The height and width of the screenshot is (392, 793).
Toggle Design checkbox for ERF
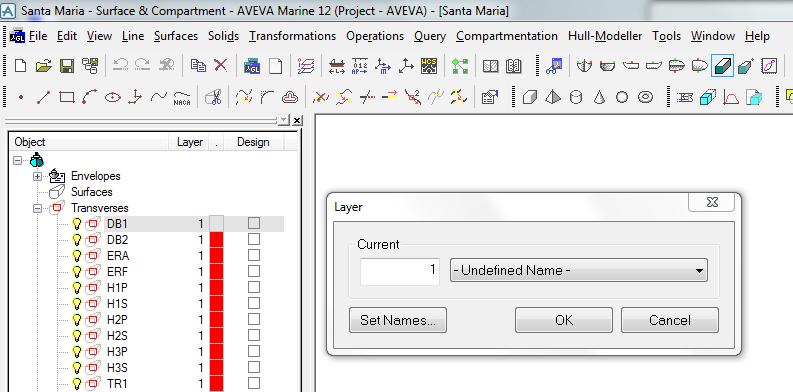click(x=254, y=272)
